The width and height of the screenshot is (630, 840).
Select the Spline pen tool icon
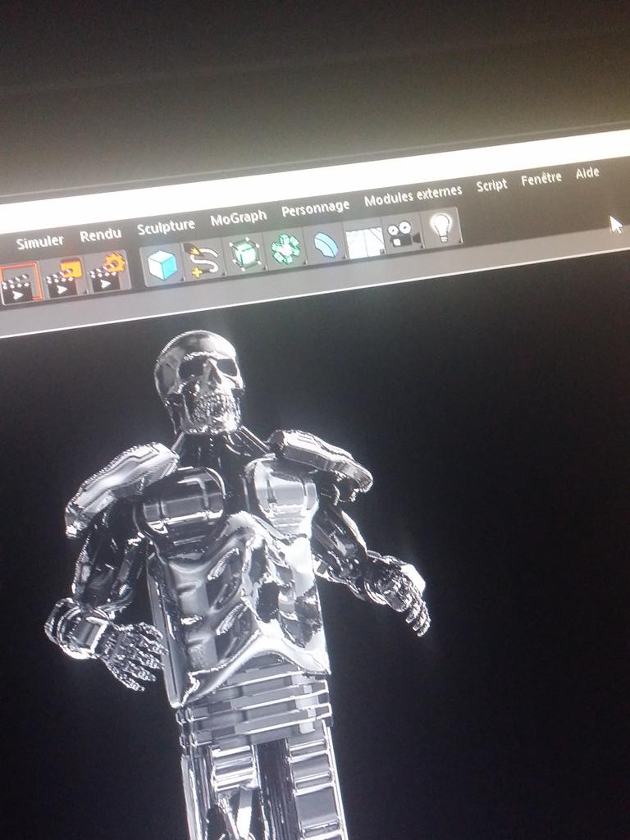point(203,258)
